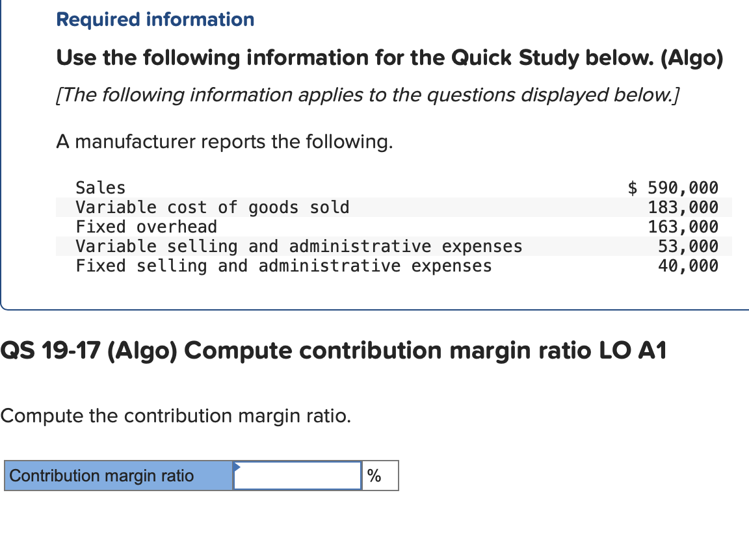Click the Required information heading
Screen dimensions: 749x560
[155, 19]
